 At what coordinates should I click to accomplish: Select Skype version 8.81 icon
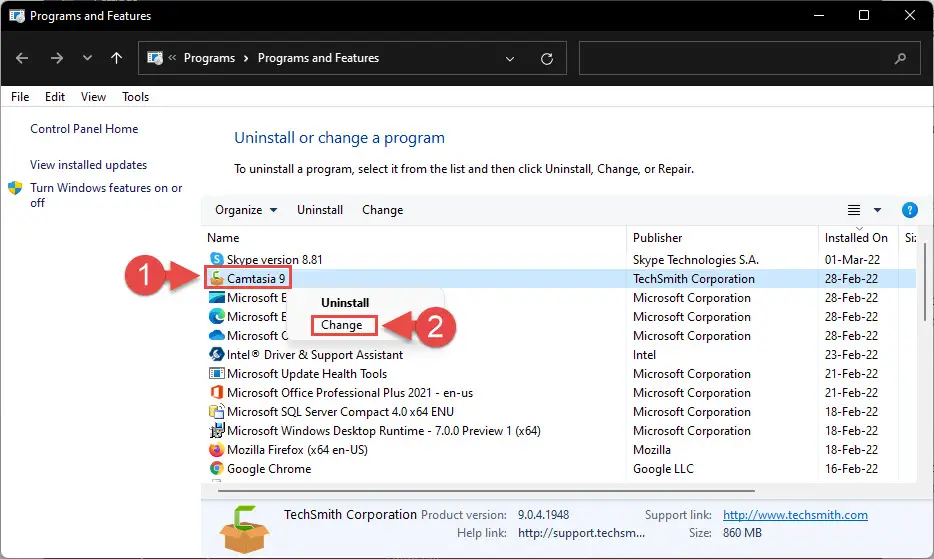point(217,259)
